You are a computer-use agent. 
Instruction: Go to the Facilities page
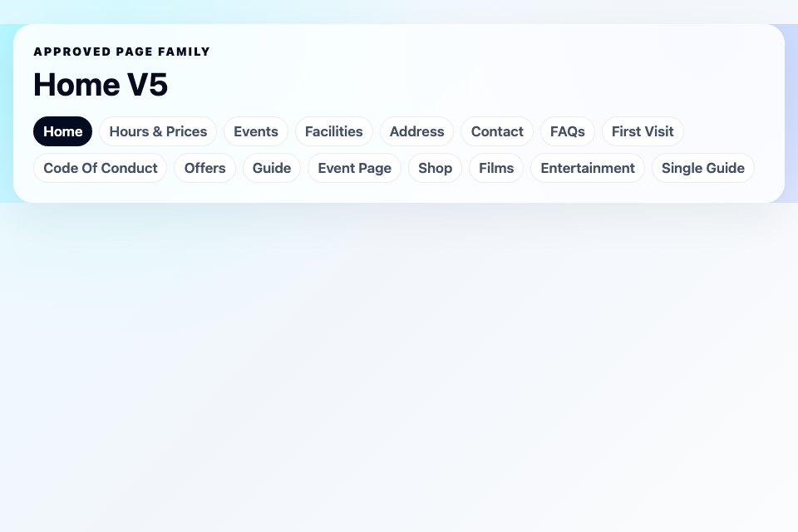point(334,131)
